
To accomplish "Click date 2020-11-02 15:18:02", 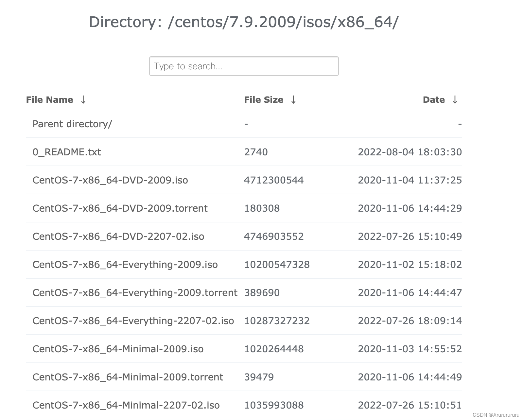I will point(410,265).
